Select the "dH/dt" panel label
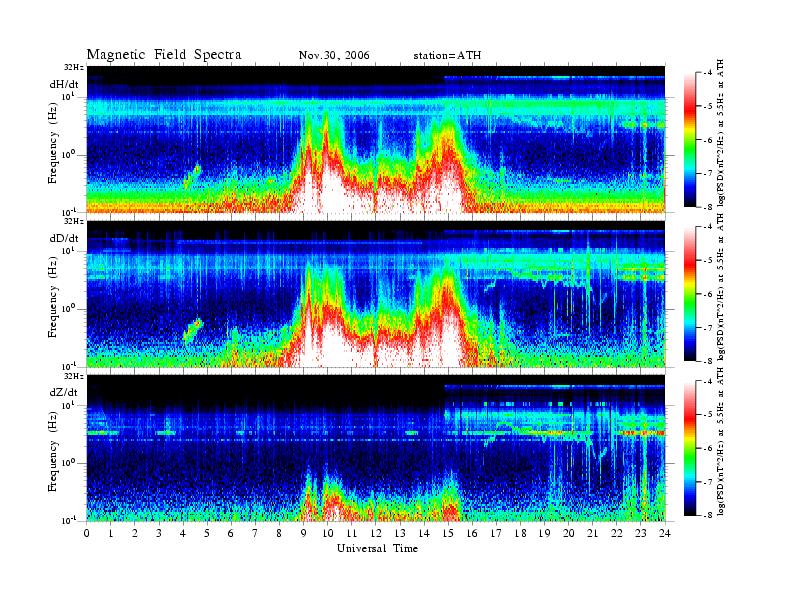The image size is (792, 612). 64,84
